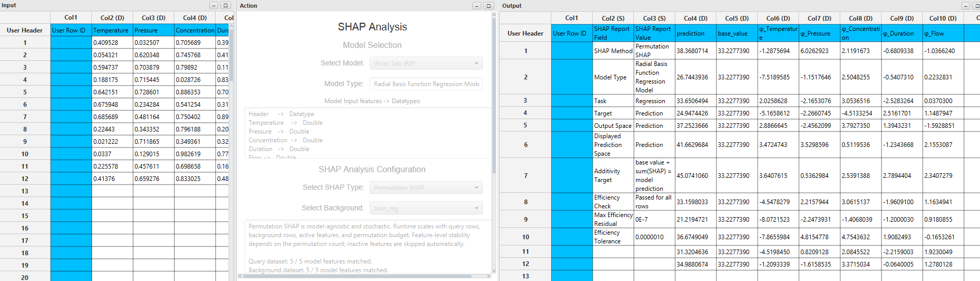
Task: Click the Efficiency Tolerance cell in Output
Action: coord(613,237)
